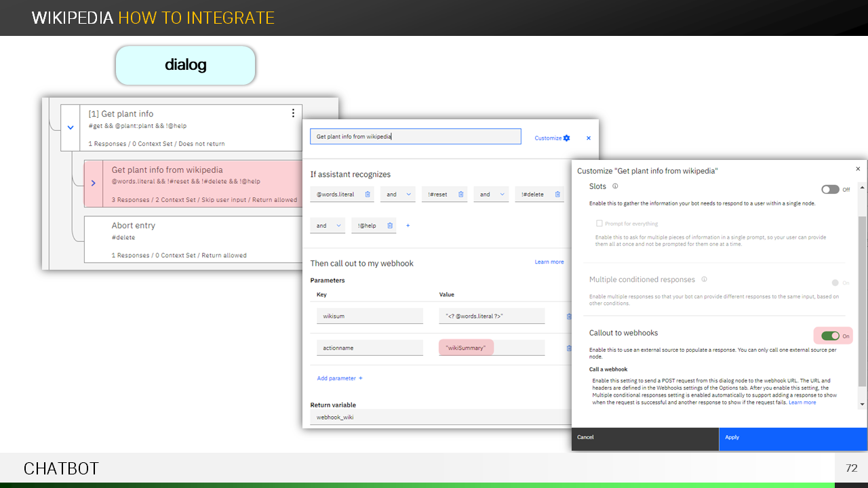Disable the Callout to webhooks toggle
This screenshot has width=868, height=488.
830,335
